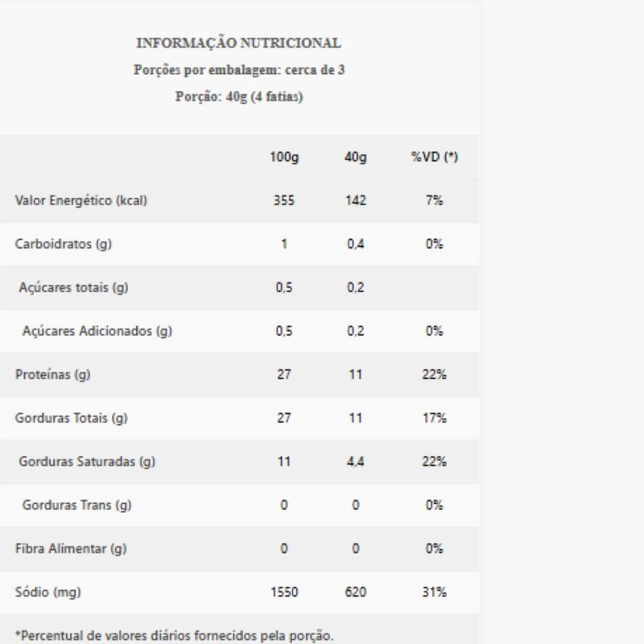Image resolution: width=644 pixels, height=644 pixels.
Task: Click the Porções por embalagem text
Action: (x=239, y=70)
